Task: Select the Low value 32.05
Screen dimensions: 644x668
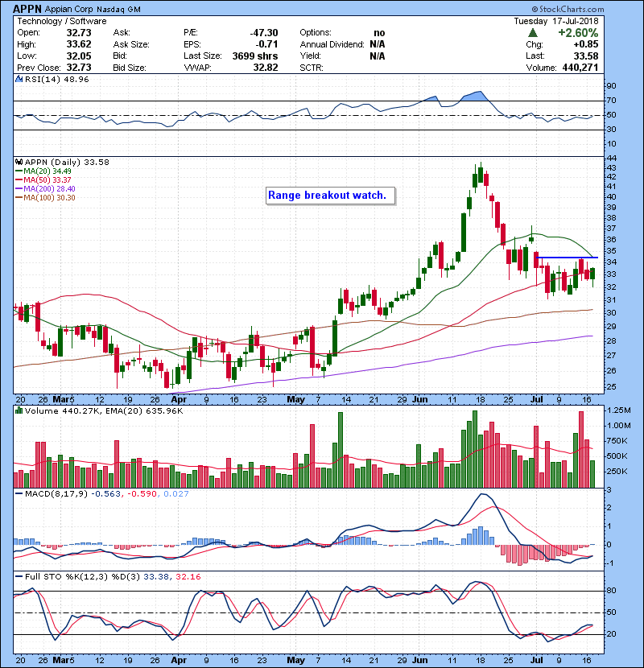Action: tap(79, 56)
